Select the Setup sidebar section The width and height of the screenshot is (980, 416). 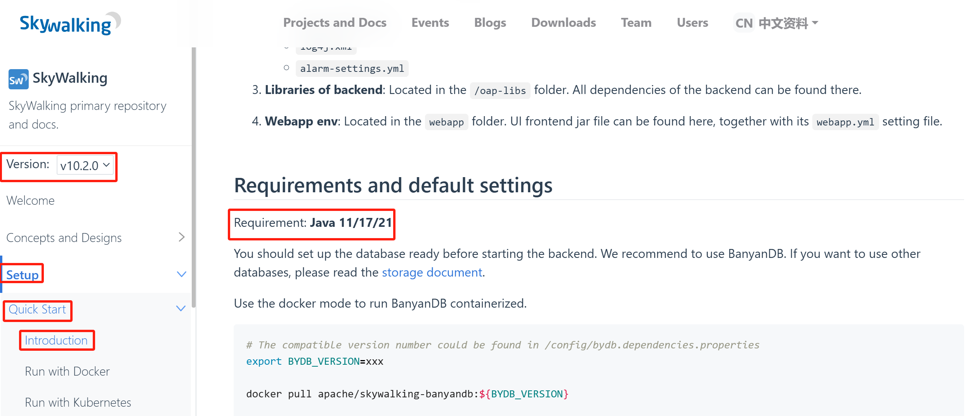[22, 275]
